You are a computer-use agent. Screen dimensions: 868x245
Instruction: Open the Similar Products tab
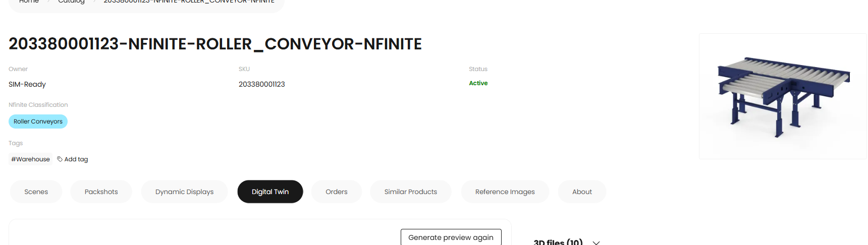411,192
